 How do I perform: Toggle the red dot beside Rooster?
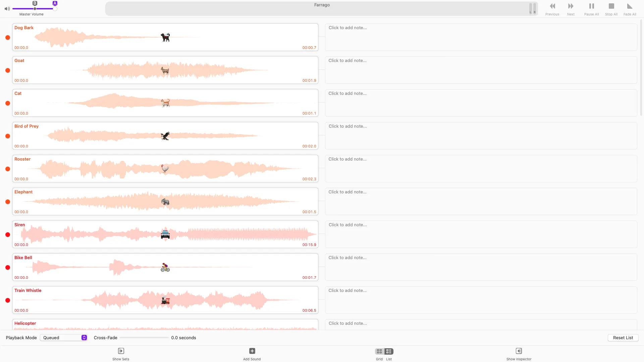pyautogui.click(x=8, y=169)
